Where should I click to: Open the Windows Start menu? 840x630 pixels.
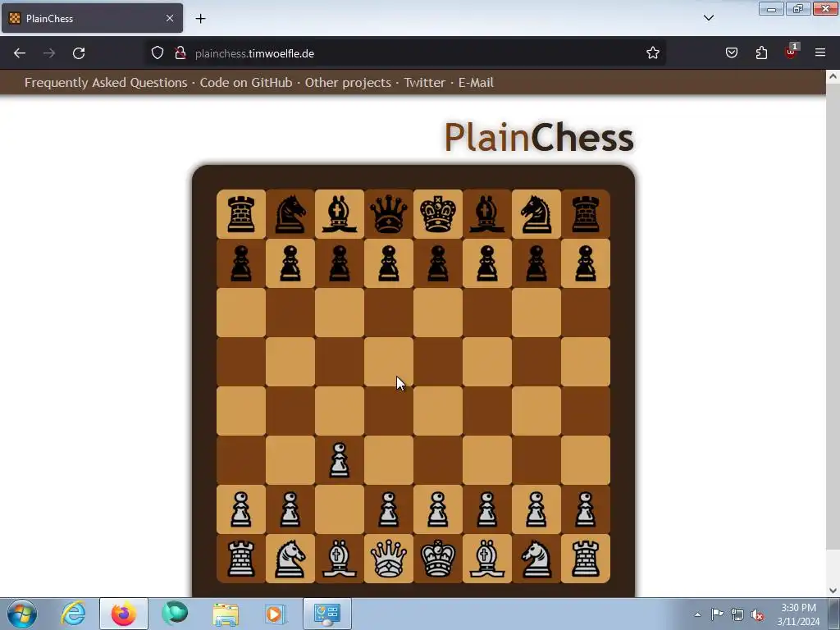(x=22, y=614)
